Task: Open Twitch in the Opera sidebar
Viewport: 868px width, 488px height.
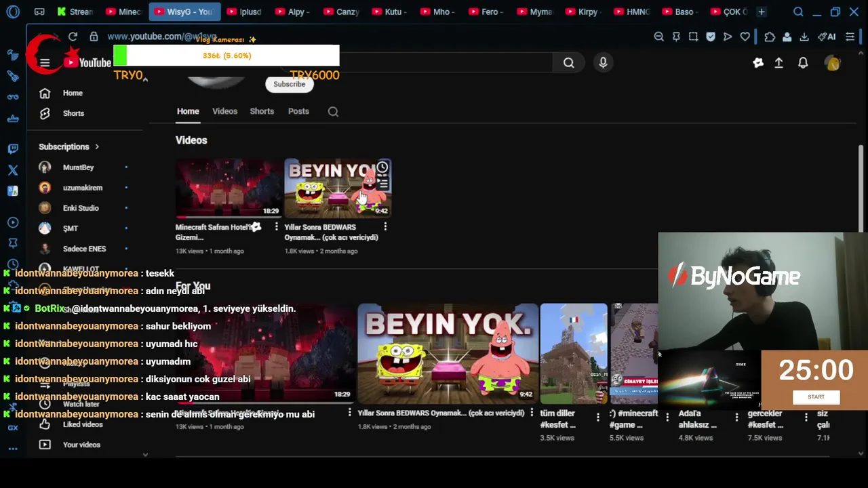Action: pos(13,148)
